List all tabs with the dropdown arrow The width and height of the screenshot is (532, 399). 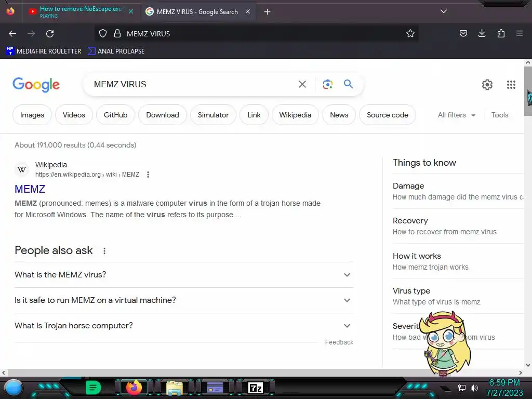(444, 11)
